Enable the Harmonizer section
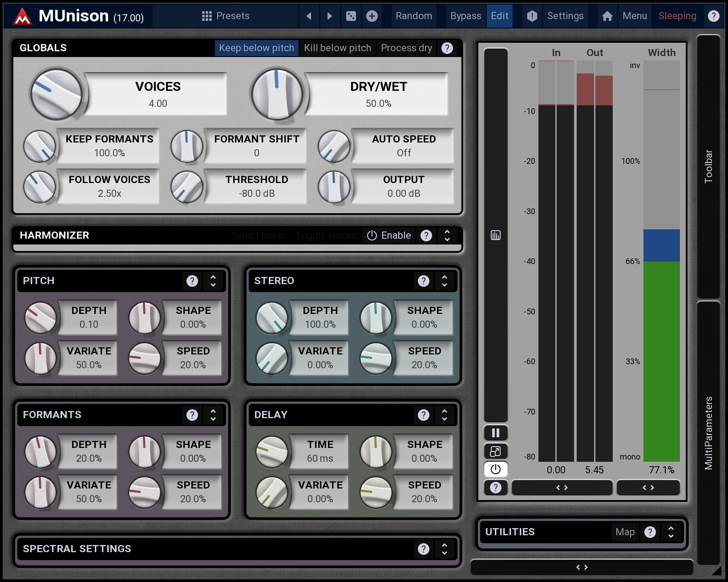This screenshot has width=728, height=582. (389, 235)
